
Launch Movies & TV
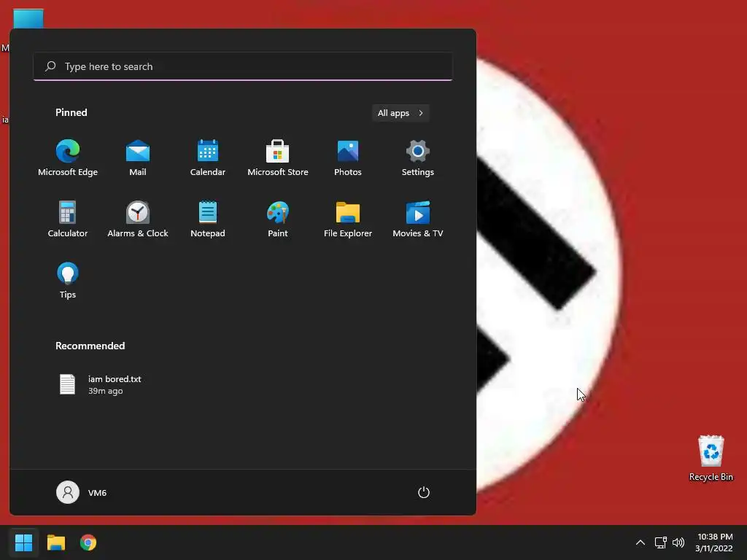coord(418,219)
